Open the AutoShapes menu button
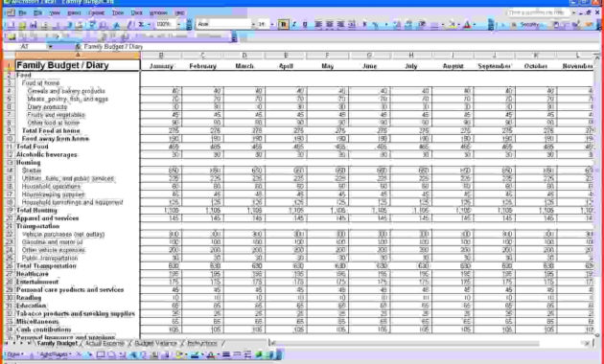This screenshot has height=364, width=604. point(55,354)
